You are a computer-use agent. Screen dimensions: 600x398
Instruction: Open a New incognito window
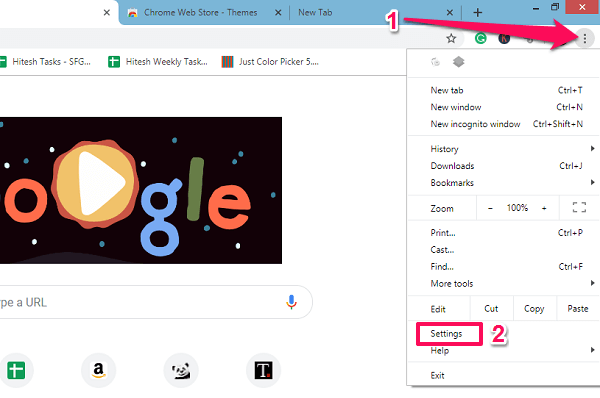503,124
